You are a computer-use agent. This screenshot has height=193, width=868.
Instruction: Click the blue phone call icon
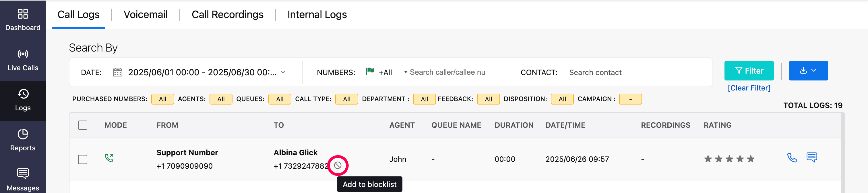(792, 158)
